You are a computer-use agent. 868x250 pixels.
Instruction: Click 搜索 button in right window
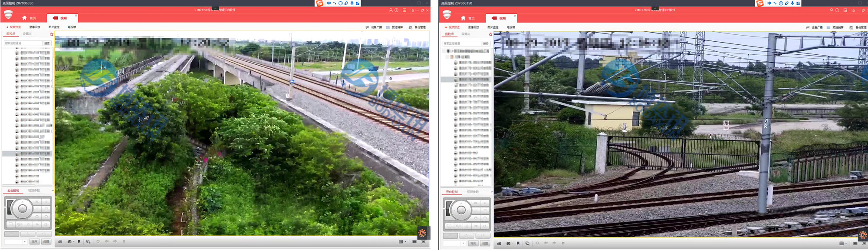pyautogui.click(x=486, y=43)
